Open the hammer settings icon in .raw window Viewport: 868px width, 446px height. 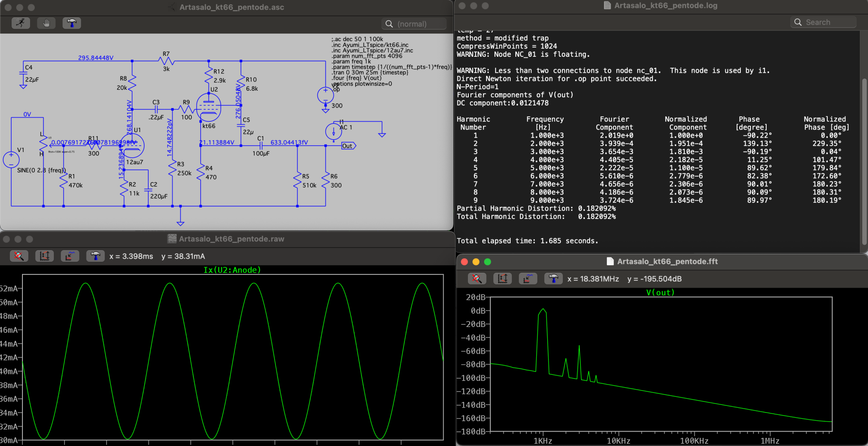95,256
